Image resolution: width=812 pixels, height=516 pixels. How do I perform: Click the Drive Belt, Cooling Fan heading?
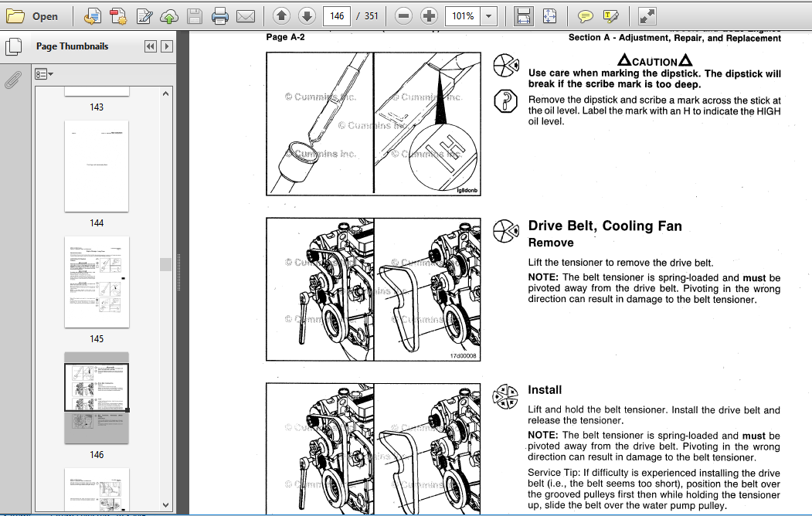(x=605, y=226)
